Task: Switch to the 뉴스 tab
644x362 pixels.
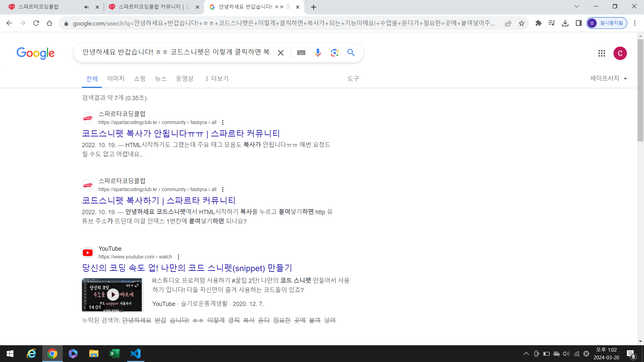Action: 161,78
